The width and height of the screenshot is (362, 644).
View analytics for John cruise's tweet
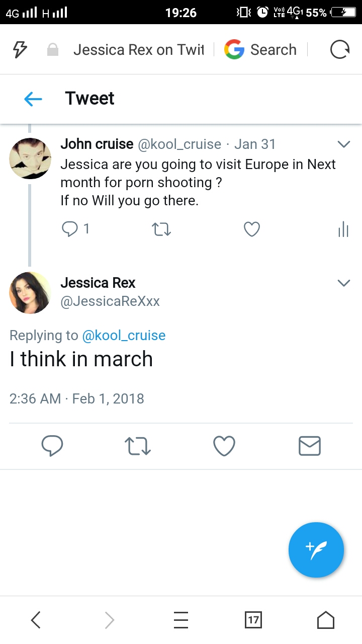click(343, 230)
